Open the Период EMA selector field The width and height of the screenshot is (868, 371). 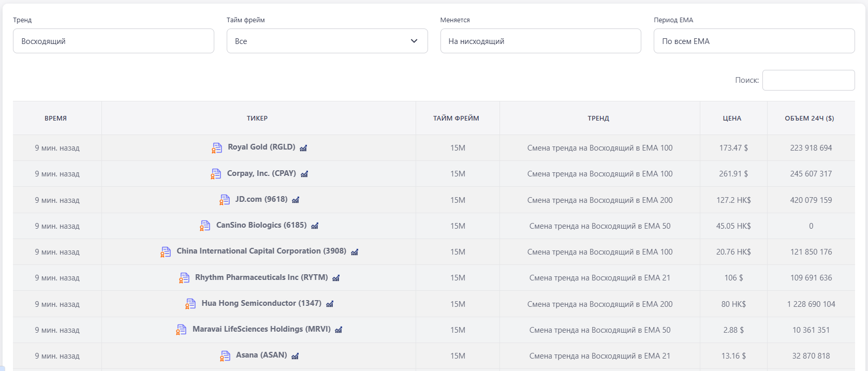click(754, 41)
